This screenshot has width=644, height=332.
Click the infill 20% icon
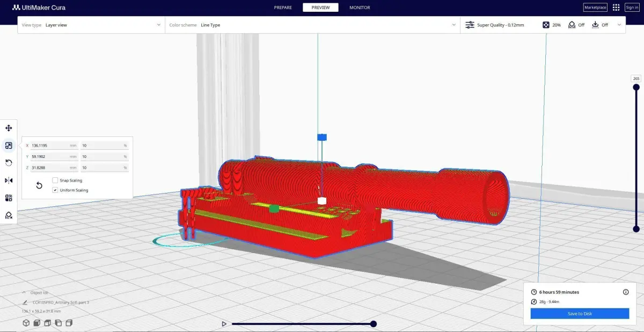pyautogui.click(x=546, y=25)
